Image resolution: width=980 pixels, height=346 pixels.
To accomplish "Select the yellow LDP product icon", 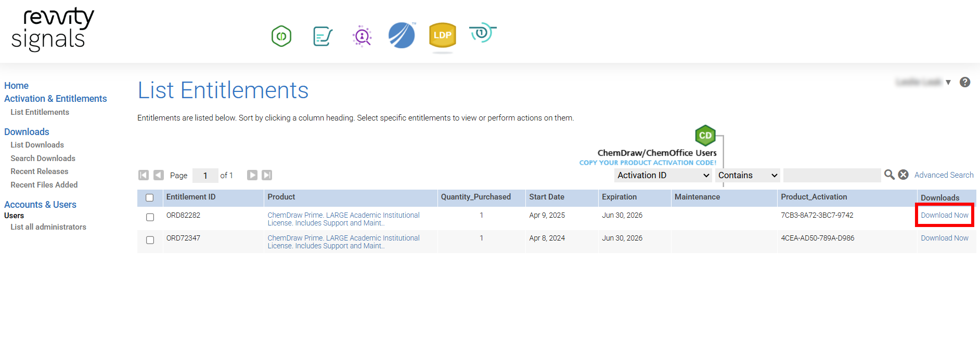I will coord(442,35).
